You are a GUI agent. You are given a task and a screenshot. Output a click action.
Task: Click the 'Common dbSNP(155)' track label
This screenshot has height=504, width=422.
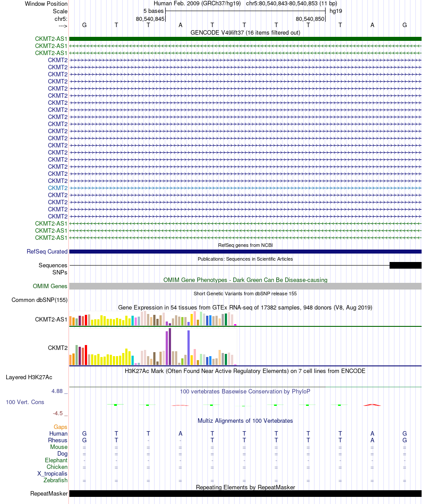[40, 300]
